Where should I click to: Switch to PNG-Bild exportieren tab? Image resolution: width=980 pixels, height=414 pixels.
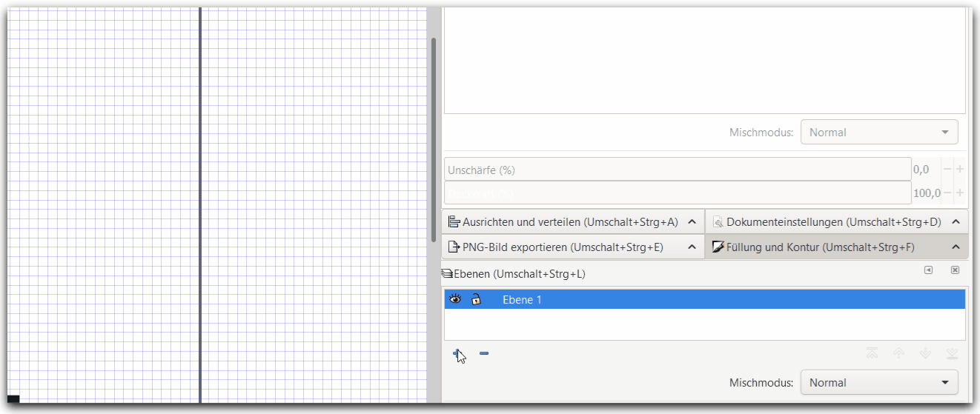pyautogui.click(x=563, y=247)
